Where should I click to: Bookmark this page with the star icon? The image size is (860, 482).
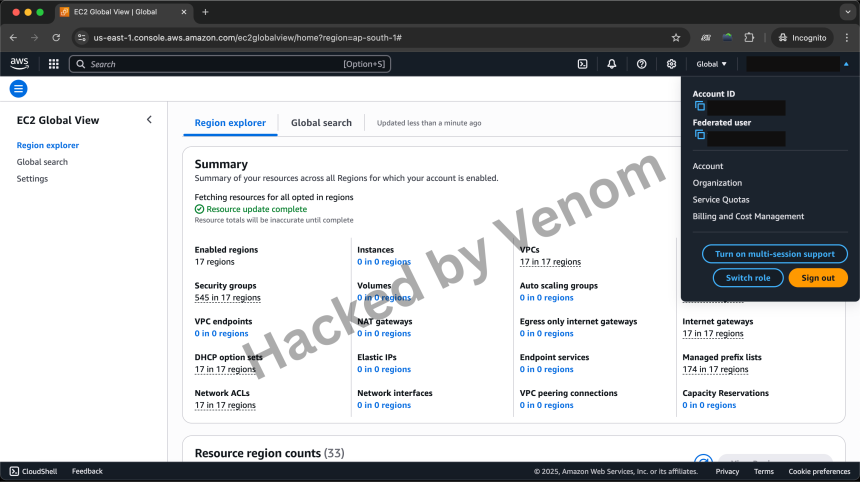click(x=676, y=38)
